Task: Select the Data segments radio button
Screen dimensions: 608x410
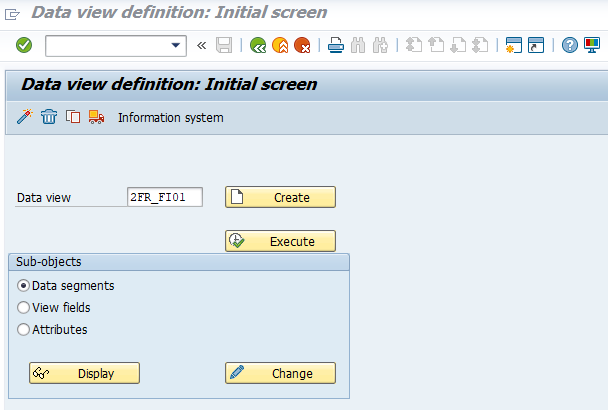Action: (x=24, y=285)
